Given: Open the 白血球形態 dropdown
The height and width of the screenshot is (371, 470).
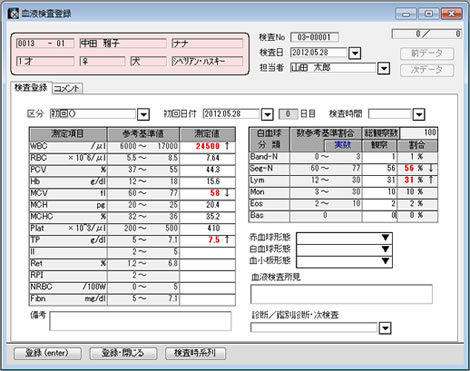Looking at the screenshot, I should pos(386,249).
